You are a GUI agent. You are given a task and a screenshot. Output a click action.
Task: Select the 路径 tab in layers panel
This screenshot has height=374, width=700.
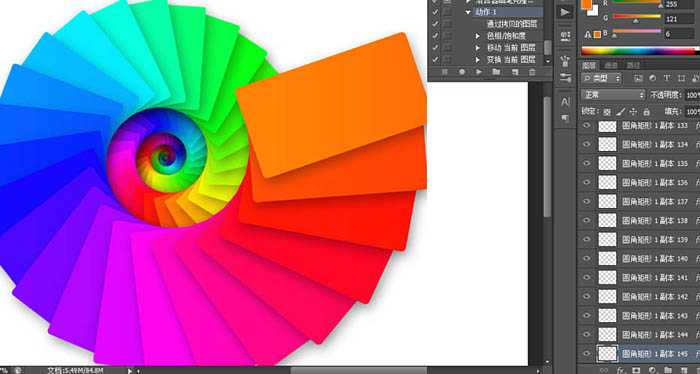pos(633,66)
